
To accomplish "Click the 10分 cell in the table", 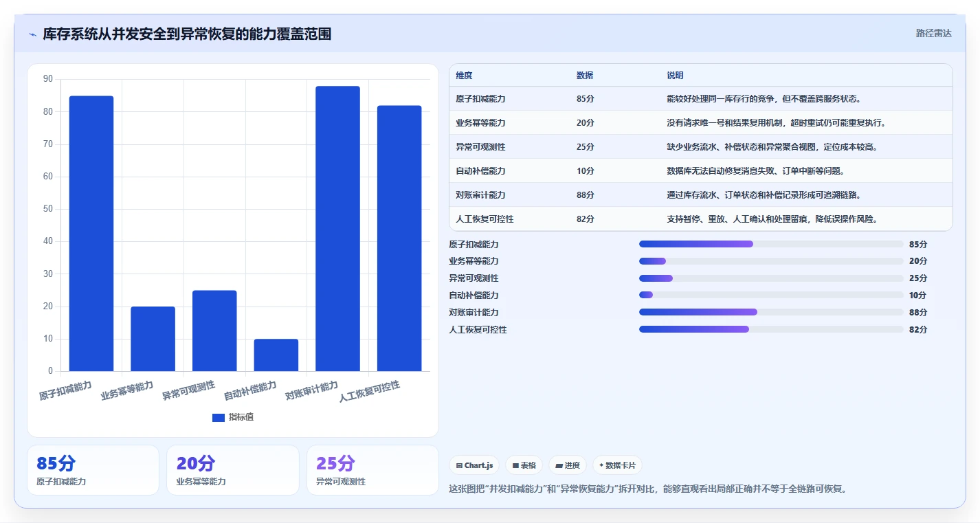I will click(586, 171).
